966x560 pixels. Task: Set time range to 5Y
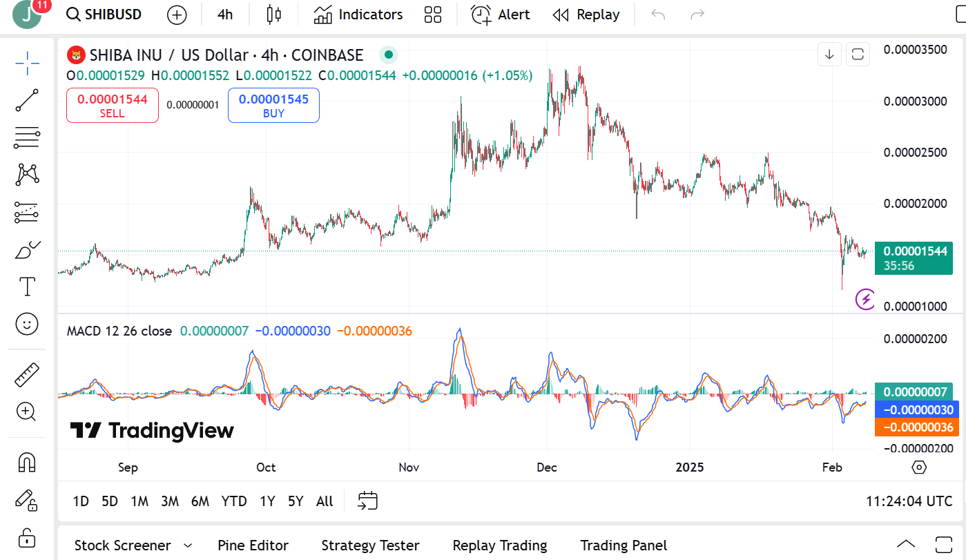[296, 501]
